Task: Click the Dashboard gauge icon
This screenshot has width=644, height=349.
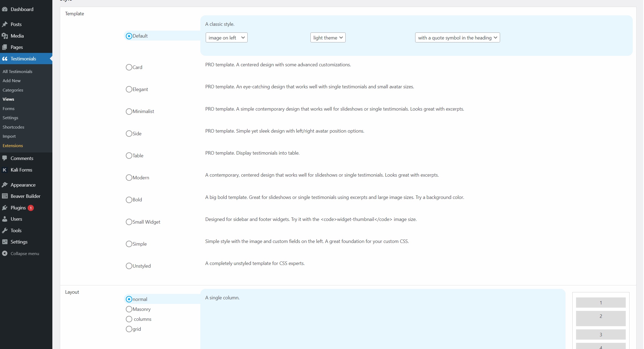Action: tap(5, 9)
